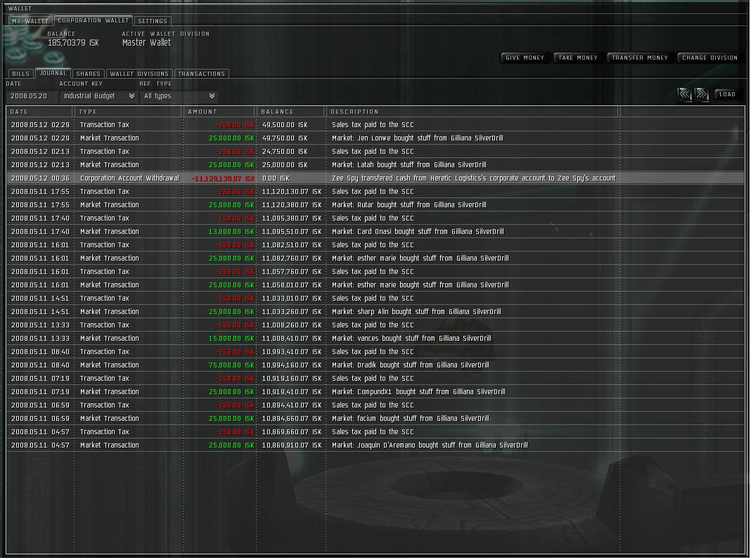
Task: Sort by the Balance column header
Action: point(290,112)
